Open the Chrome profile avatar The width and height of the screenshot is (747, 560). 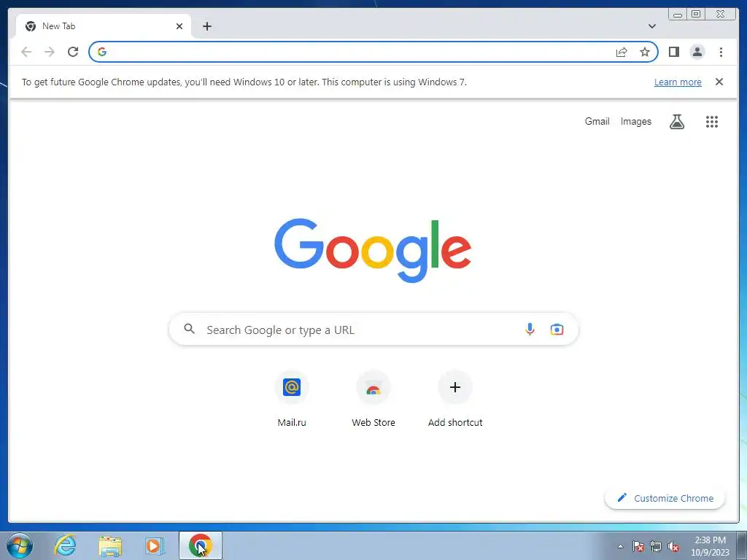pos(697,52)
